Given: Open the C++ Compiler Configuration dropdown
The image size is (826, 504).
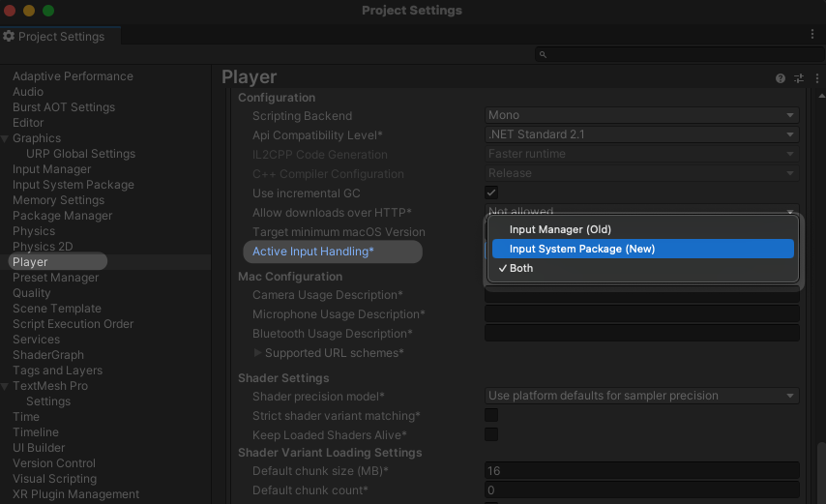Looking at the screenshot, I should pos(641,173).
